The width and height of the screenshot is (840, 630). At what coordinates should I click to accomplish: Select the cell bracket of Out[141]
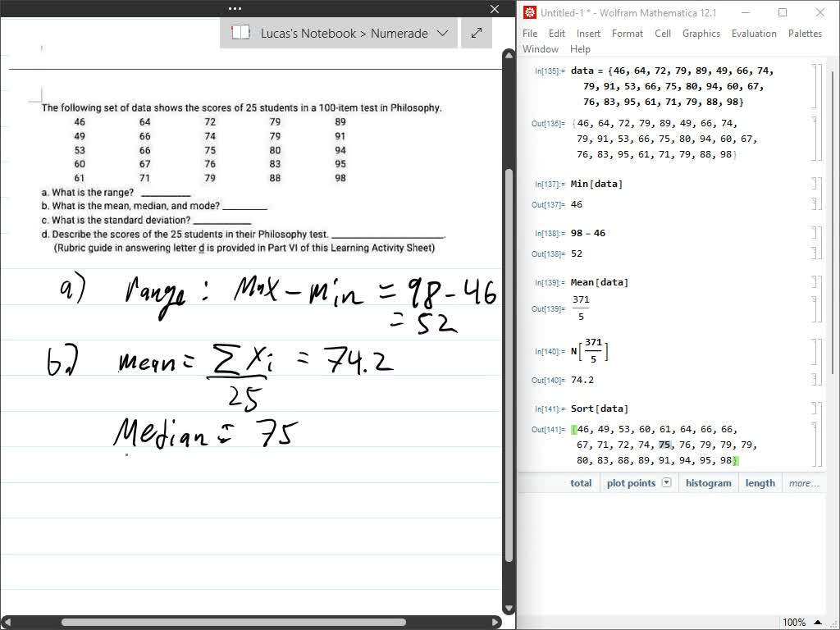tap(815, 443)
